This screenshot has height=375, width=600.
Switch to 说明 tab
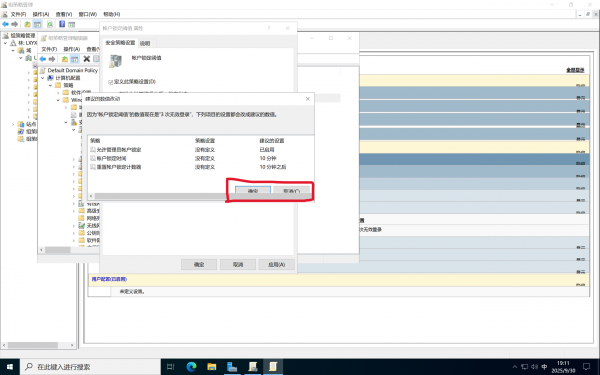(145, 43)
